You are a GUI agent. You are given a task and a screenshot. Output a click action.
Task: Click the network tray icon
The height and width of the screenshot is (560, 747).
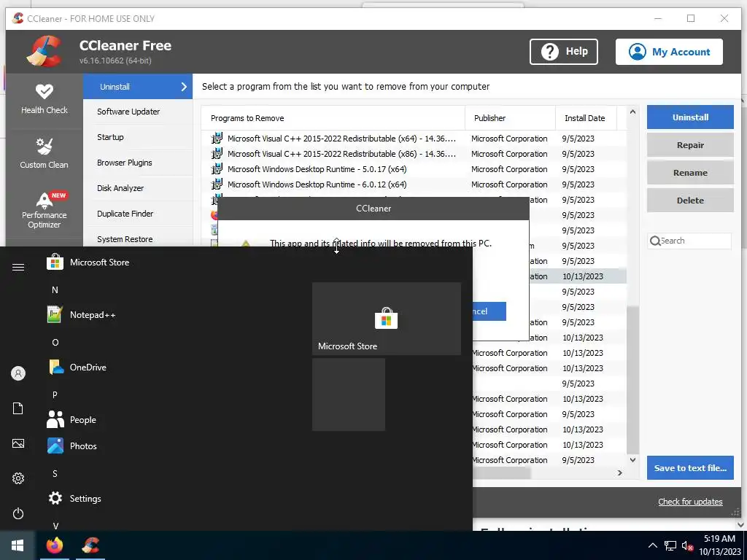coord(670,545)
